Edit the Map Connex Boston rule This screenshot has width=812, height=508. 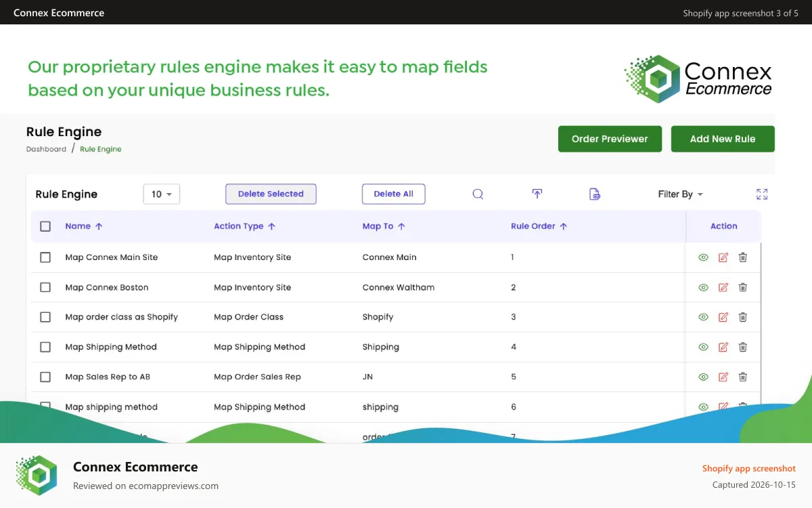pos(723,287)
